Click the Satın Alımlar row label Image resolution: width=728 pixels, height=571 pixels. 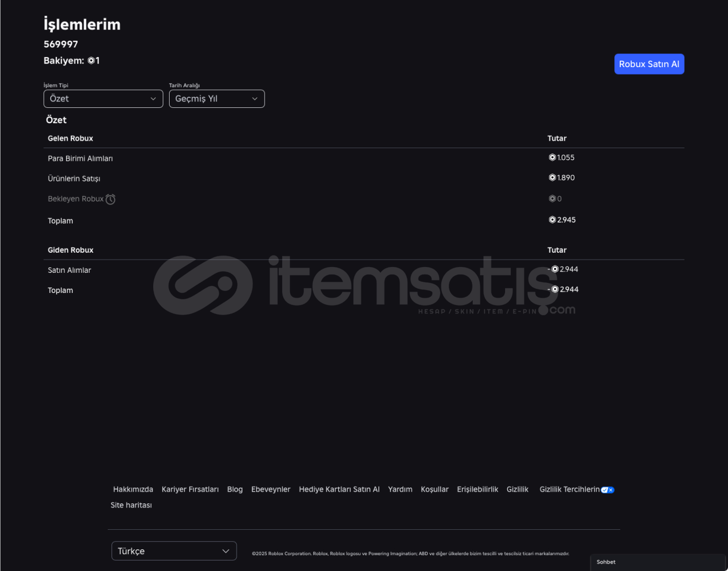(69, 270)
